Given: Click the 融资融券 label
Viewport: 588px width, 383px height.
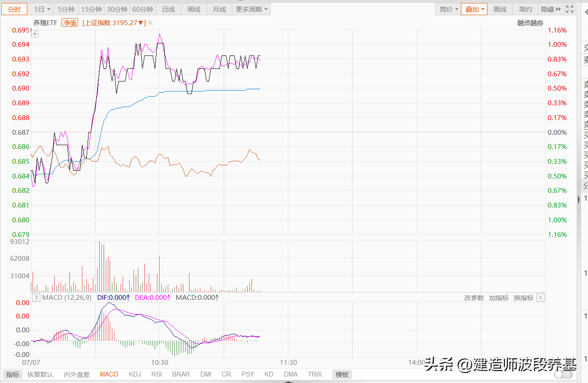Looking at the screenshot, I should (530, 23).
